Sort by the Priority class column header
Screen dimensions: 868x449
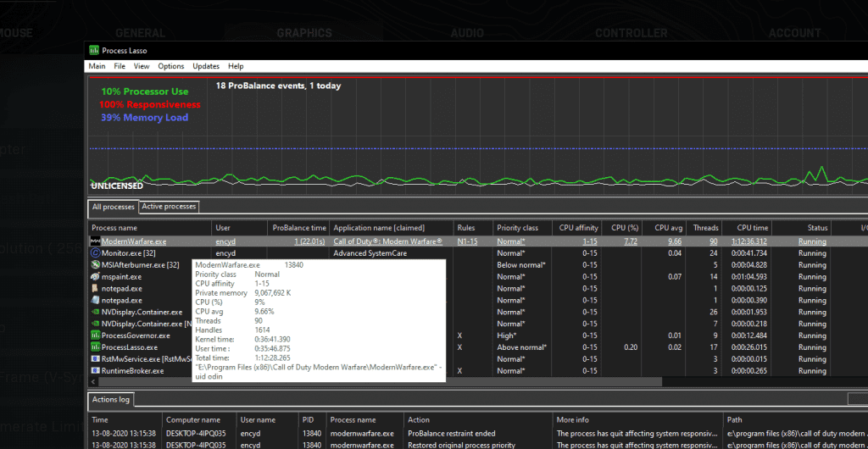(522, 228)
